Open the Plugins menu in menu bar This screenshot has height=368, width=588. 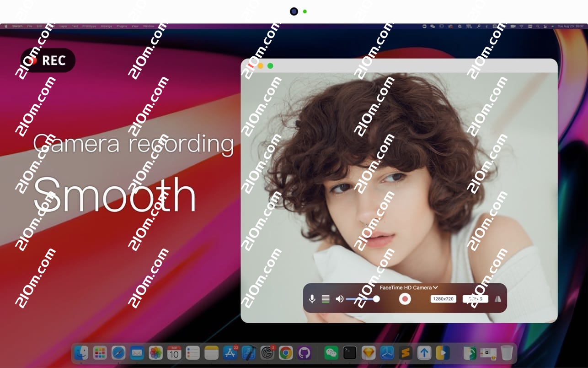click(x=122, y=26)
